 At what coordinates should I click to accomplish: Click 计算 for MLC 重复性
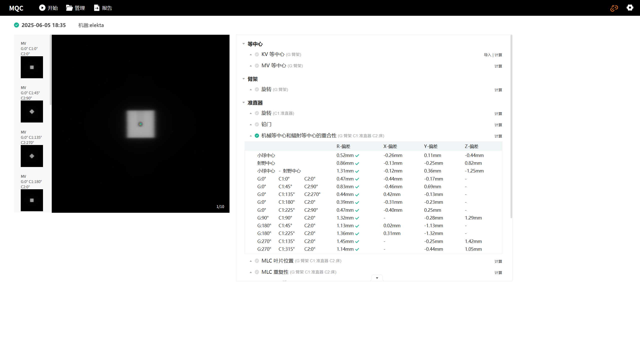(x=498, y=273)
